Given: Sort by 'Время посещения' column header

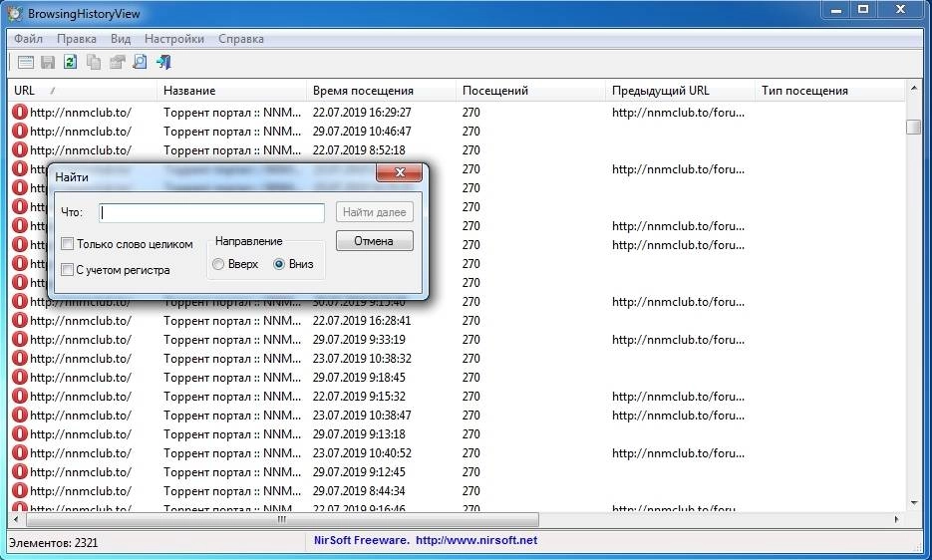Looking at the screenshot, I should (381, 91).
